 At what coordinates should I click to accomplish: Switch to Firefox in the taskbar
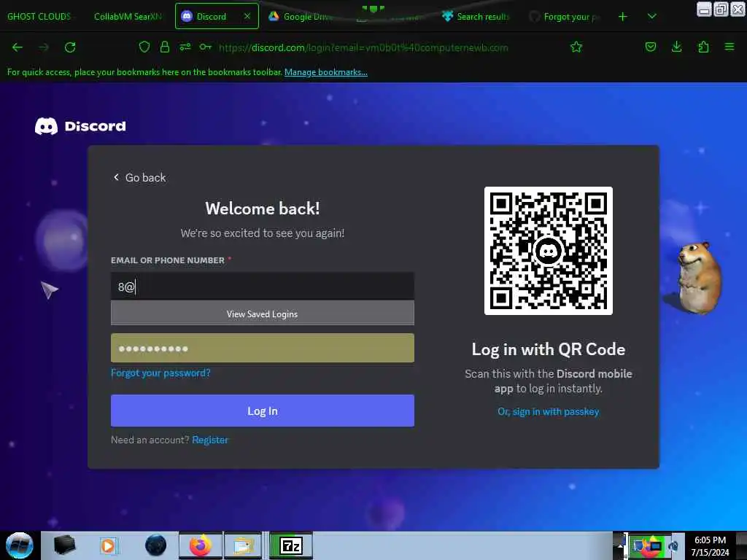[201, 545]
